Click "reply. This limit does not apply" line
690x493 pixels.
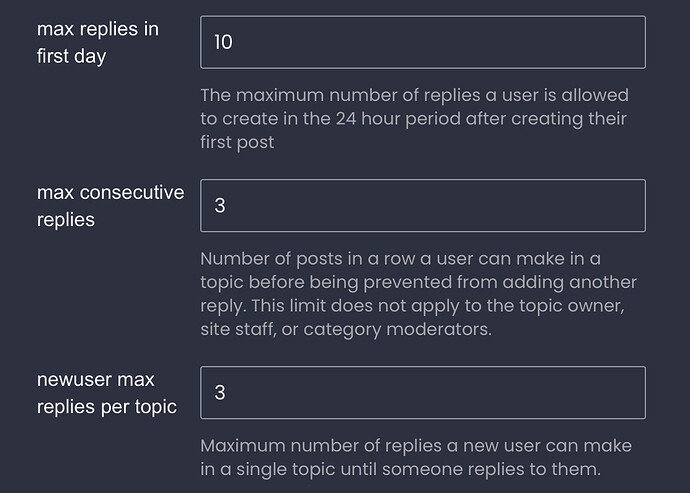(x=412, y=306)
